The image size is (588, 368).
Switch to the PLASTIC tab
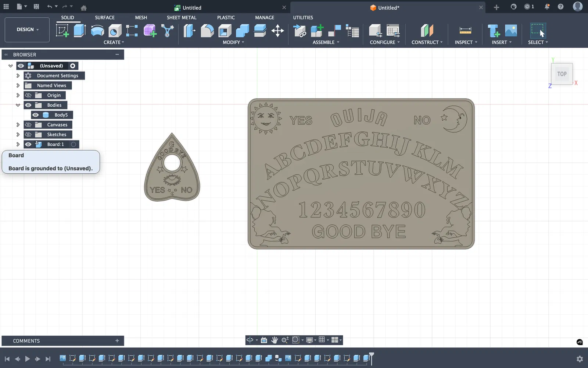[x=226, y=18]
